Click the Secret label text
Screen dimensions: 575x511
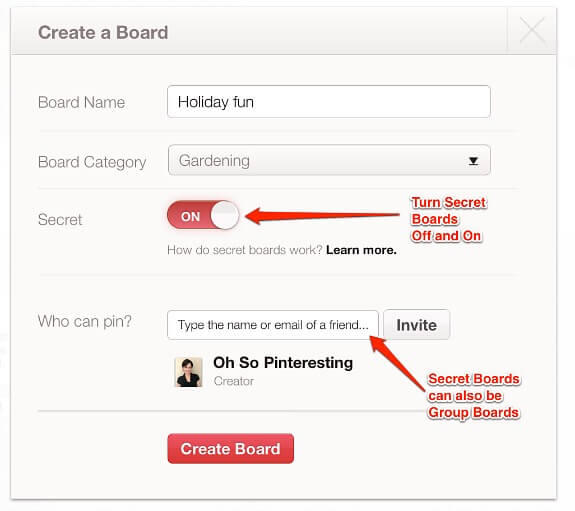point(60,219)
